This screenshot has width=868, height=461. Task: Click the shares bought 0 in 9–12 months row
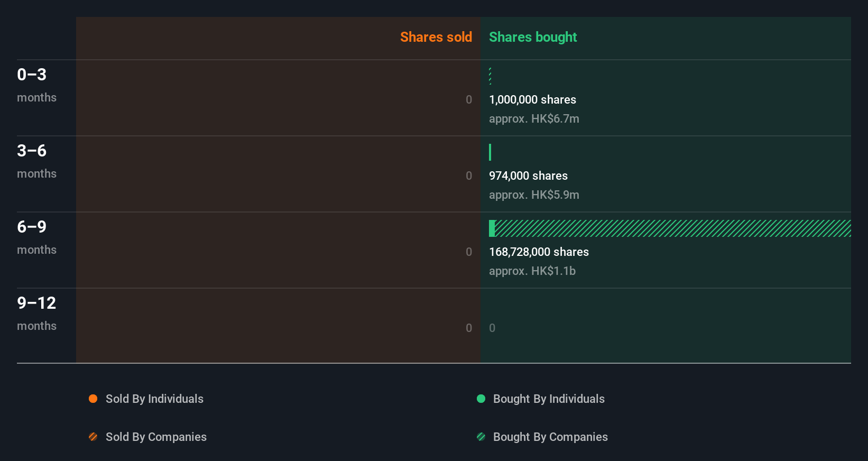coord(492,328)
